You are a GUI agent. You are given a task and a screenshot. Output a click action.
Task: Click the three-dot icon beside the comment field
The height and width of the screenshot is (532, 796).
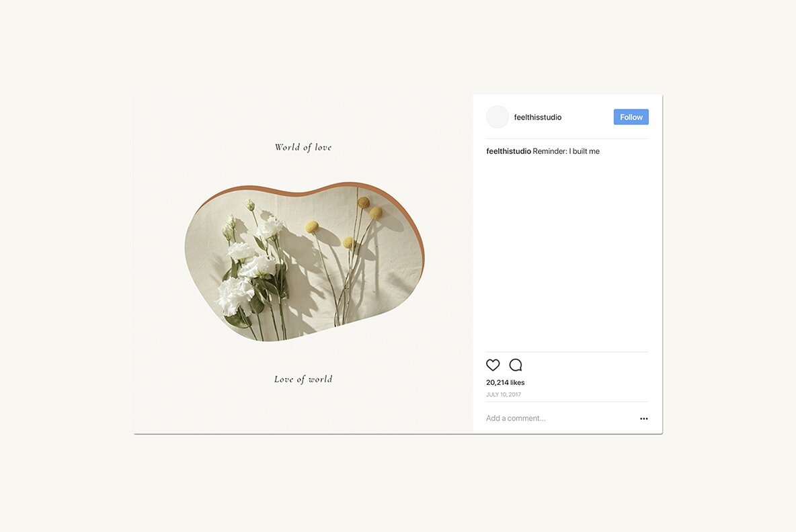pos(643,418)
